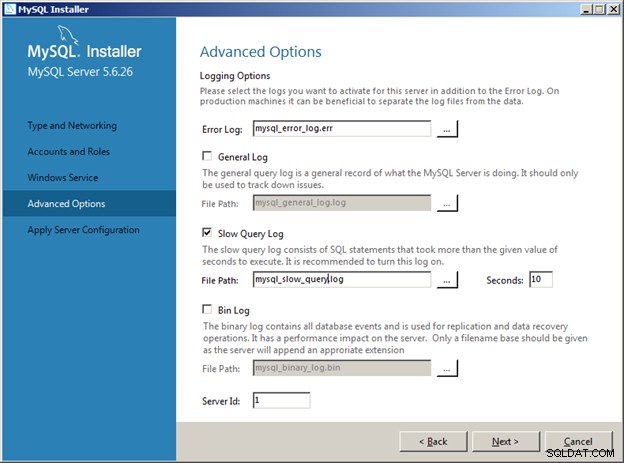Click the disabled general log File Path field
624x463 pixels.
click(x=342, y=203)
